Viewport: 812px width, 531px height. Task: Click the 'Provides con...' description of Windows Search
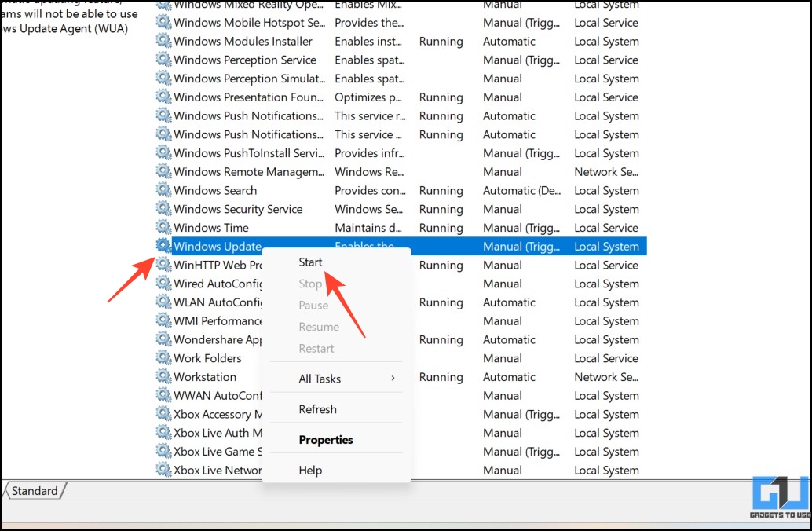[370, 191]
